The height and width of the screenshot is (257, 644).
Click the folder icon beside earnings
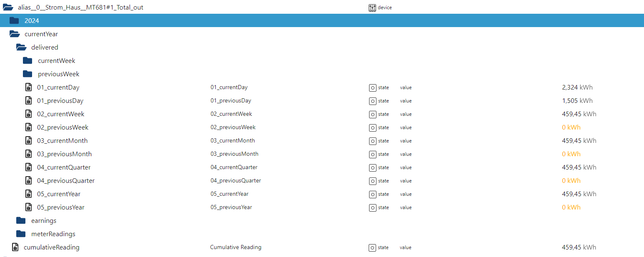click(21, 221)
